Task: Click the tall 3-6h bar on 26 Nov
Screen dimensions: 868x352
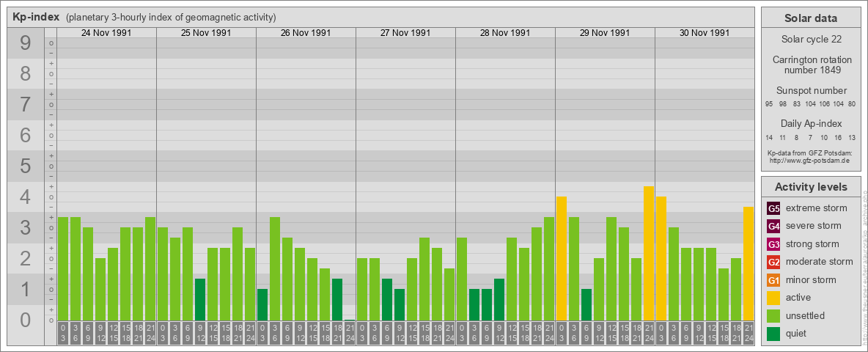Action: pos(275,268)
